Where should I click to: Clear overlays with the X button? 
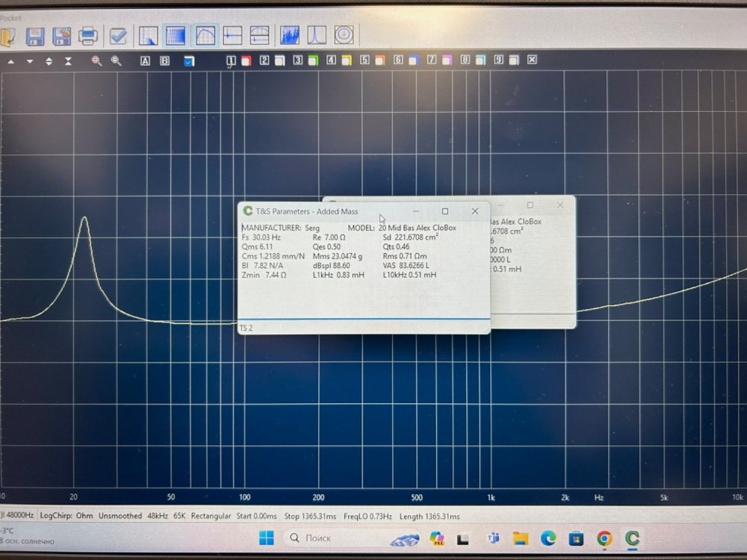click(x=532, y=60)
